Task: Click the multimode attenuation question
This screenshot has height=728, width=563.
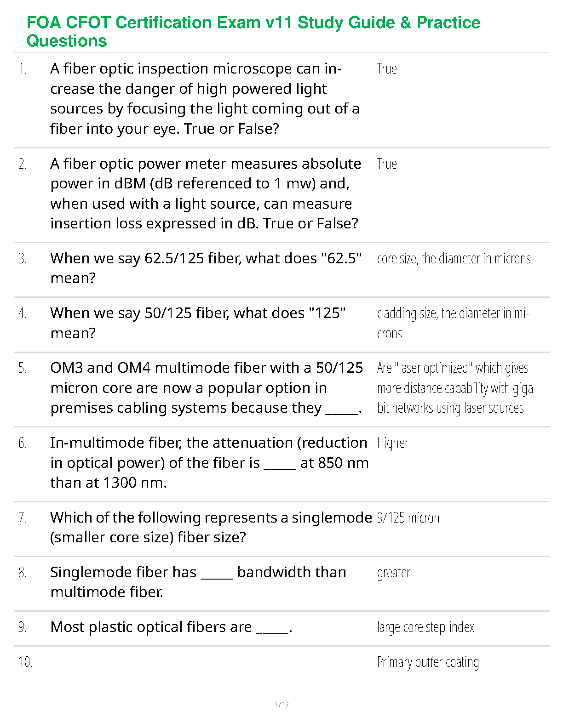Action: tap(209, 462)
